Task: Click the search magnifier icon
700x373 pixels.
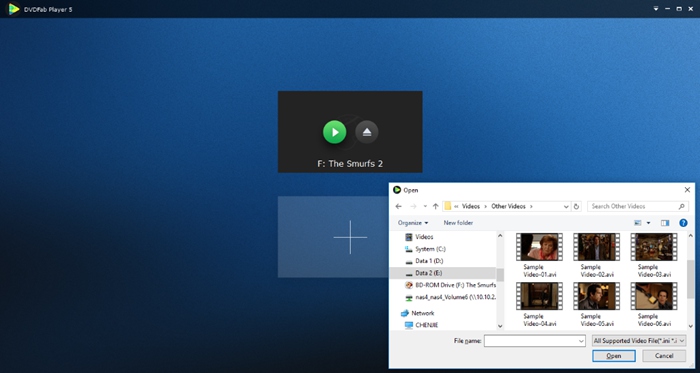Action: click(681, 207)
